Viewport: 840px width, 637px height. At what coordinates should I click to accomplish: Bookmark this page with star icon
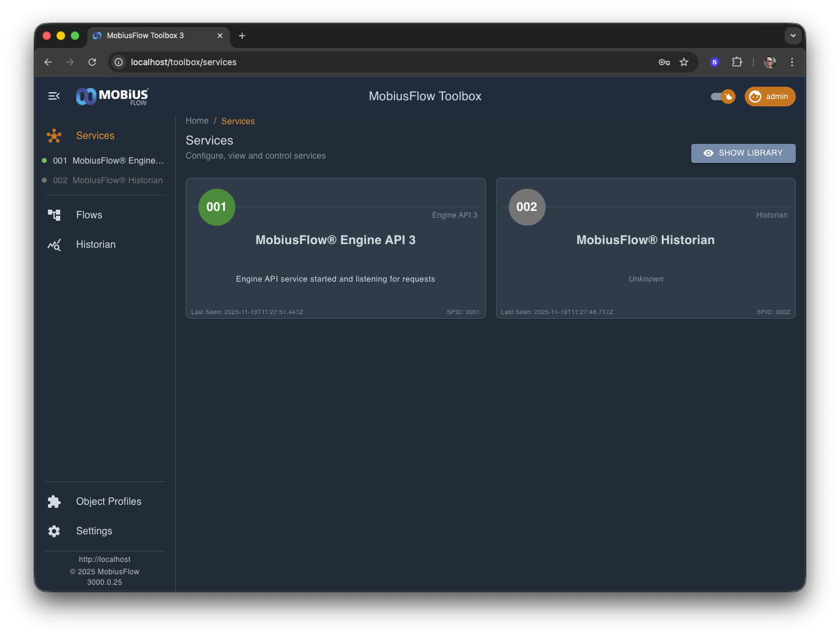point(684,62)
